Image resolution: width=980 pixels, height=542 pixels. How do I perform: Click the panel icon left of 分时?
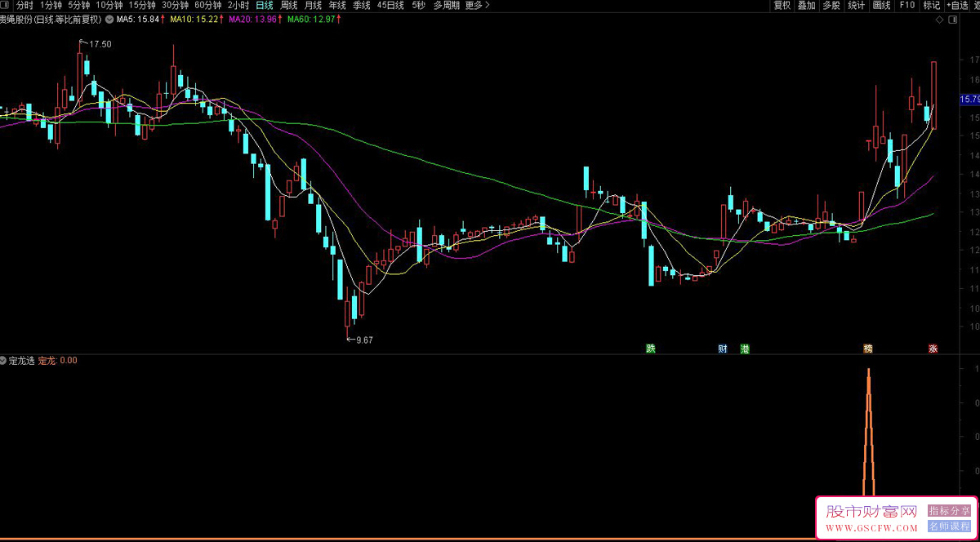[7, 6]
